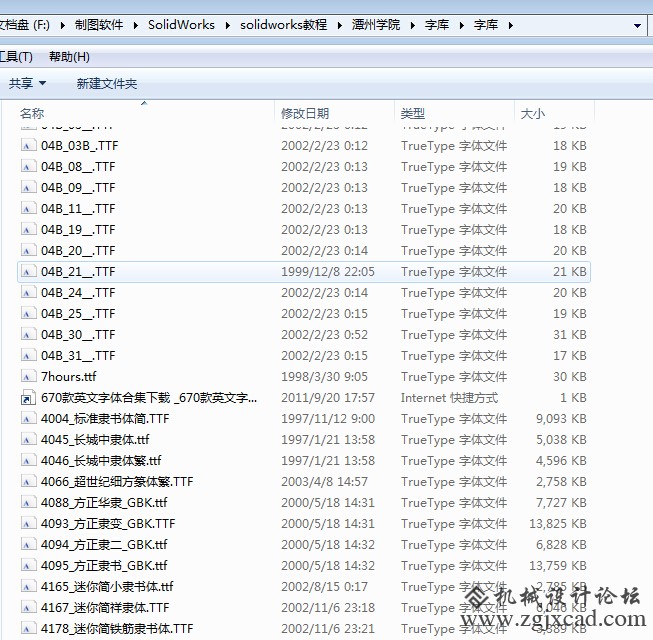653x640 pixels.
Task: Expand the arrow between the two 字库 breadcrumbs
Action: (461, 25)
